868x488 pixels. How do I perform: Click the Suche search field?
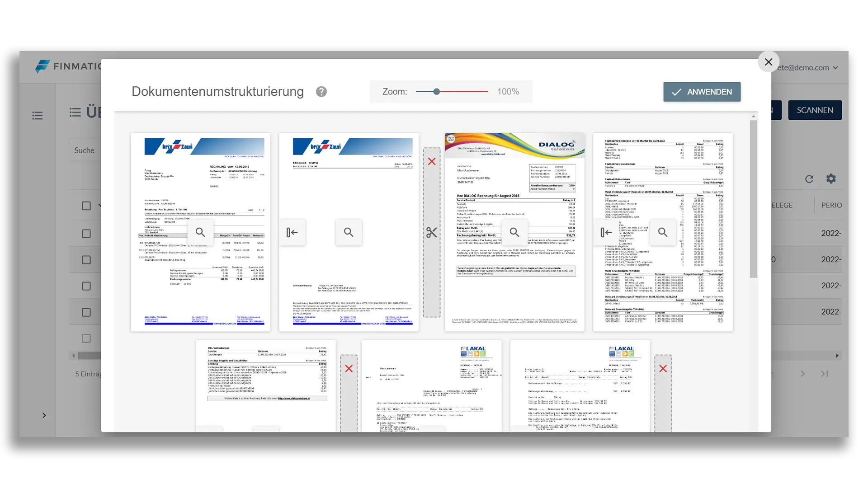pos(85,150)
